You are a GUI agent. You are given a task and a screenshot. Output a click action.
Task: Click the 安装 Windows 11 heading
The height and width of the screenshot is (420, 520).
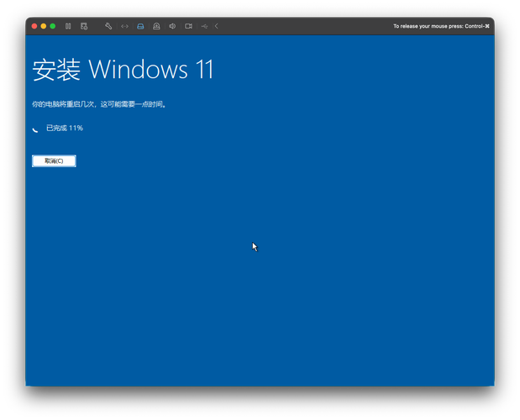coord(123,70)
